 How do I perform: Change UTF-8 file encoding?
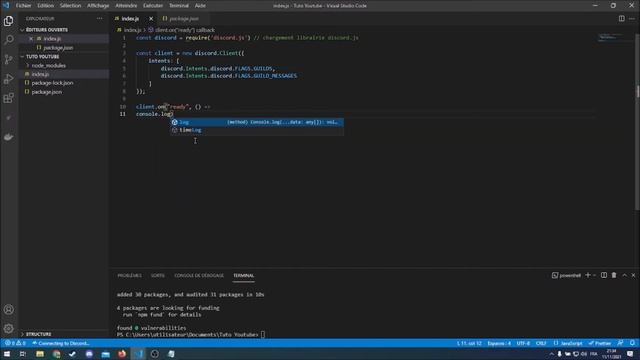tap(523, 343)
